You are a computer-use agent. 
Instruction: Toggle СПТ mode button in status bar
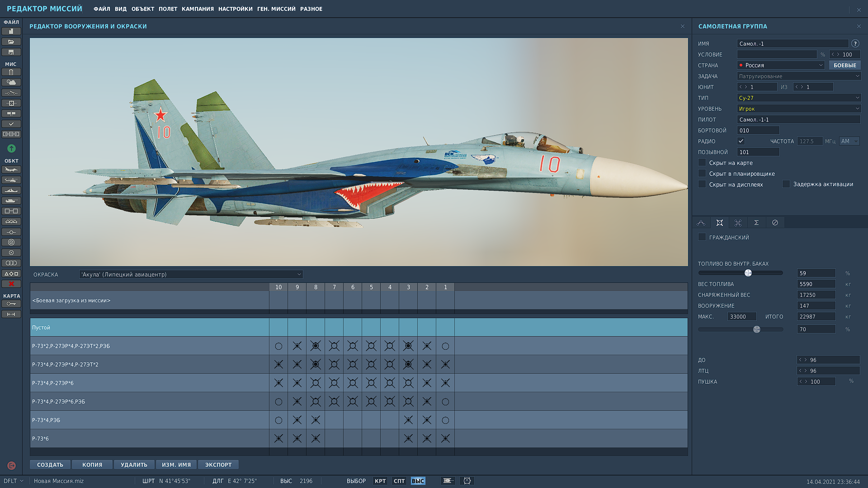point(399,481)
